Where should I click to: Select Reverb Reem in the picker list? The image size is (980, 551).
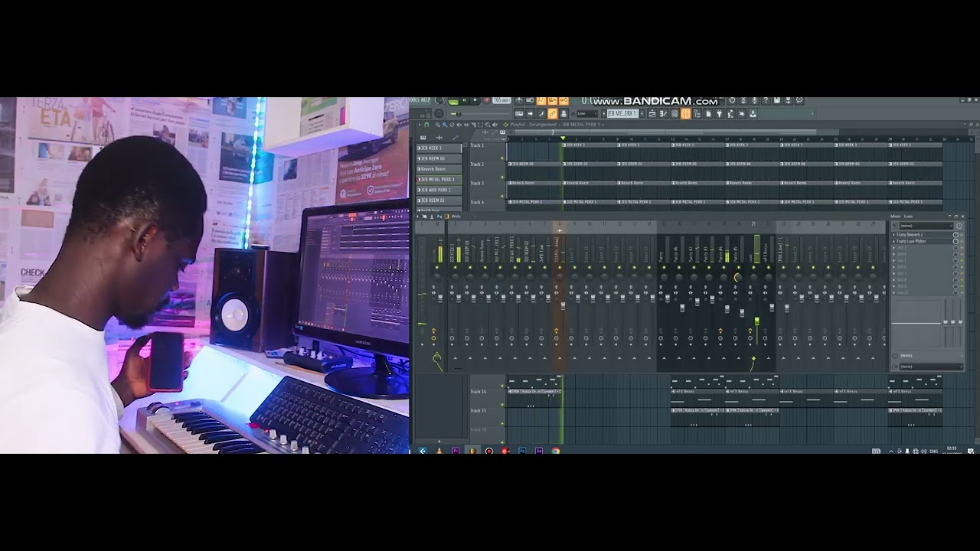[x=439, y=169]
